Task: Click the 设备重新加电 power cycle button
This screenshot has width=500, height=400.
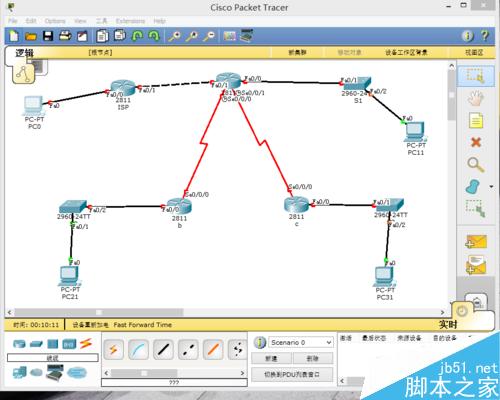Action: [x=90, y=325]
